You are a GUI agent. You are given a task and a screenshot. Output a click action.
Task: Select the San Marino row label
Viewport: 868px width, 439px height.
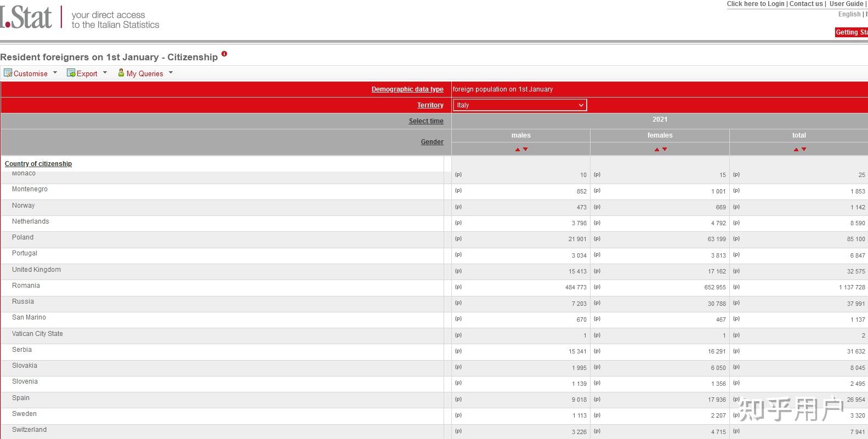tap(29, 317)
